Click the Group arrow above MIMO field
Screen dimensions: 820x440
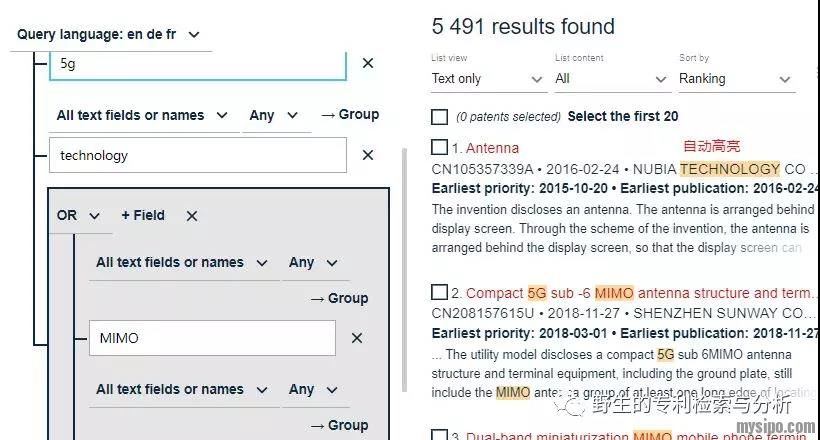(x=338, y=298)
